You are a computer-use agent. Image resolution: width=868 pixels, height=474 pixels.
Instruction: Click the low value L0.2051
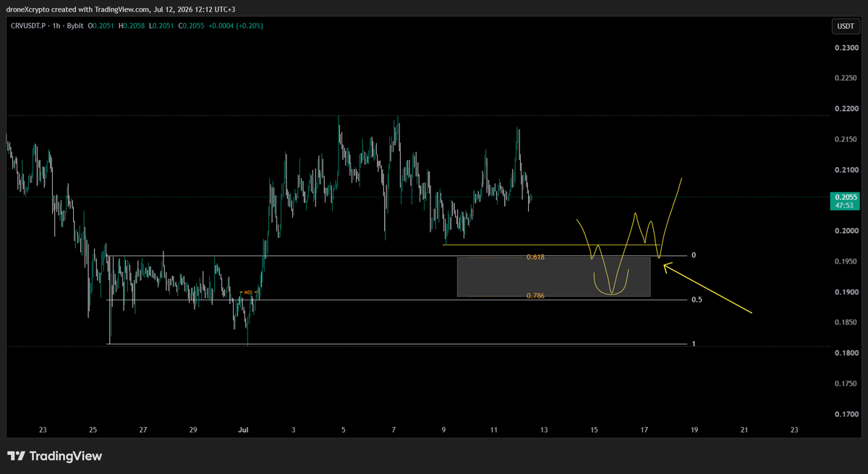[162, 26]
